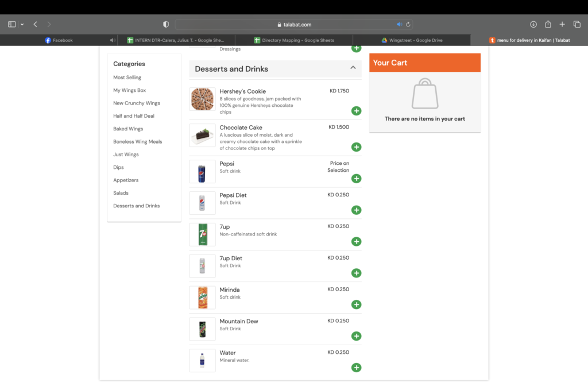Add Hershey's Cookie to cart
This screenshot has height=382, width=588.
[356, 111]
